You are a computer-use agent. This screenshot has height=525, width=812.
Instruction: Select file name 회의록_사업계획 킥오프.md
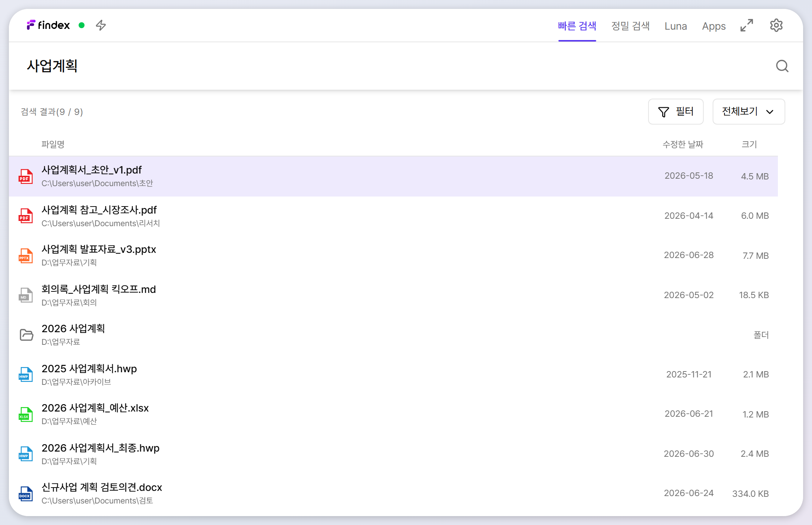[x=99, y=289]
